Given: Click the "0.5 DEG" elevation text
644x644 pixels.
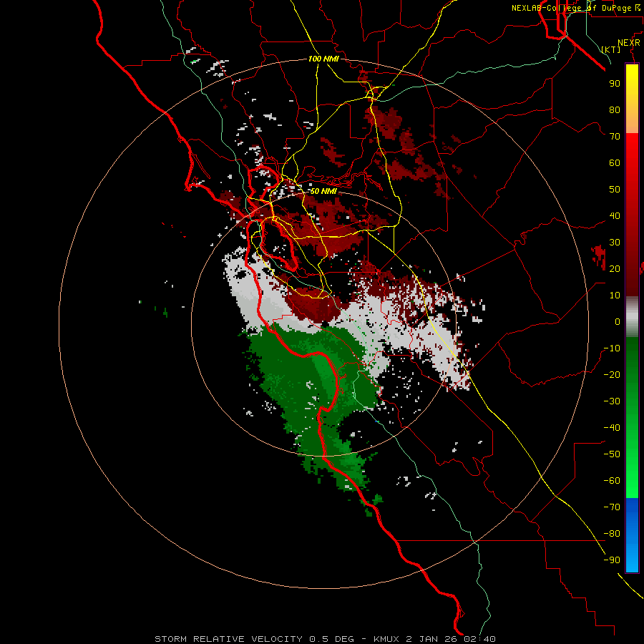Looking at the screenshot, I should click(x=331, y=639).
